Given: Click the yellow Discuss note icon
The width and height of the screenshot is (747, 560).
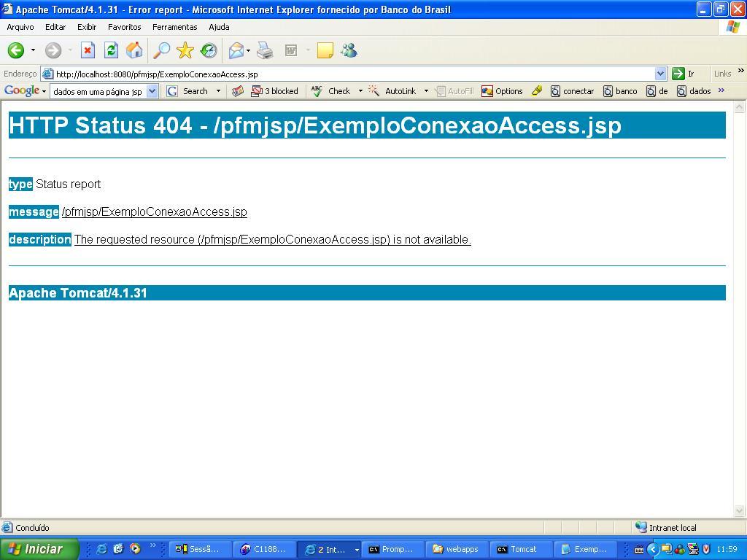Looking at the screenshot, I should 325,50.
